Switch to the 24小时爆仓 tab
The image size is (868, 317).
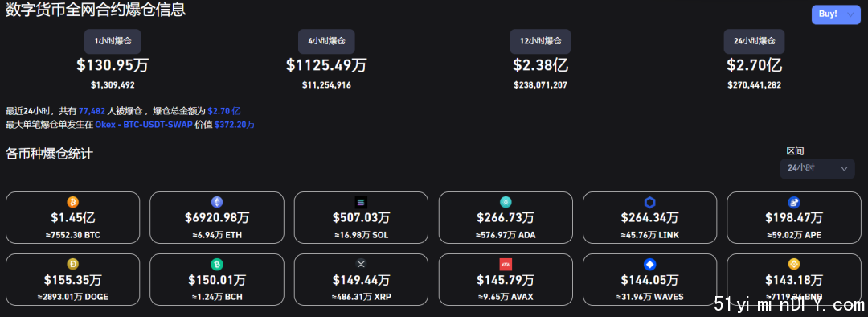coord(754,42)
